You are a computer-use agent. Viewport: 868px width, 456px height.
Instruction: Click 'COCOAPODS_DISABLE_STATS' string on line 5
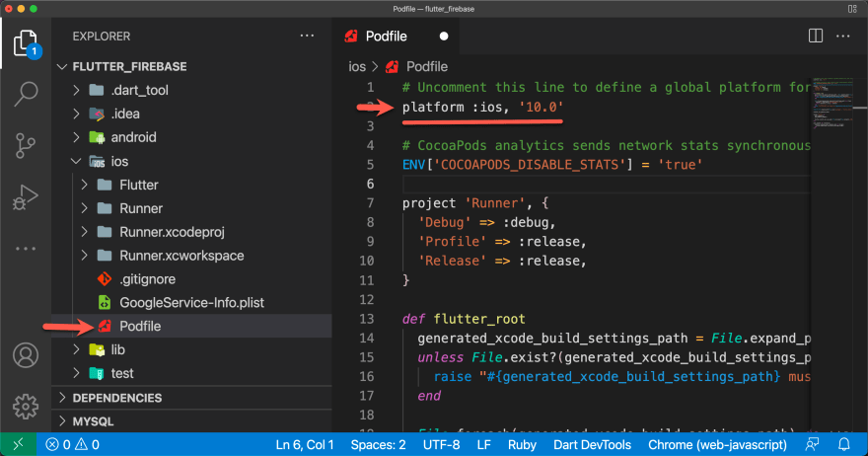[x=529, y=165]
